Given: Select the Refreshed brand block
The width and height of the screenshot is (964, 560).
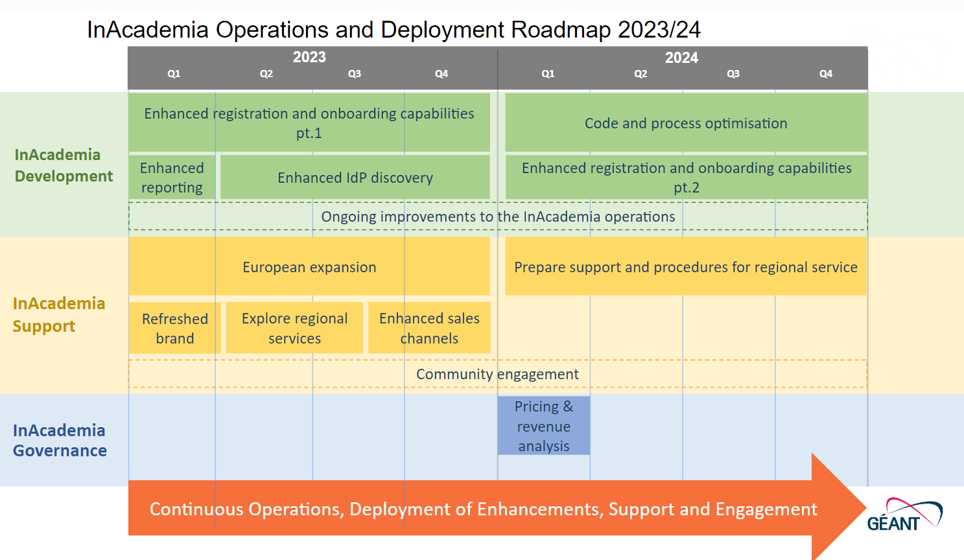Looking at the screenshot, I should (175, 328).
